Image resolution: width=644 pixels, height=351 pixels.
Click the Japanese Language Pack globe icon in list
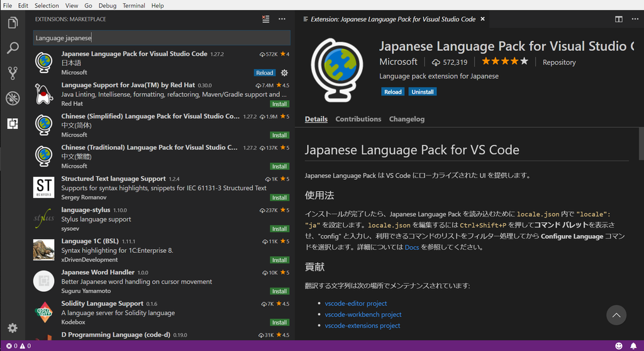tap(43, 62)
